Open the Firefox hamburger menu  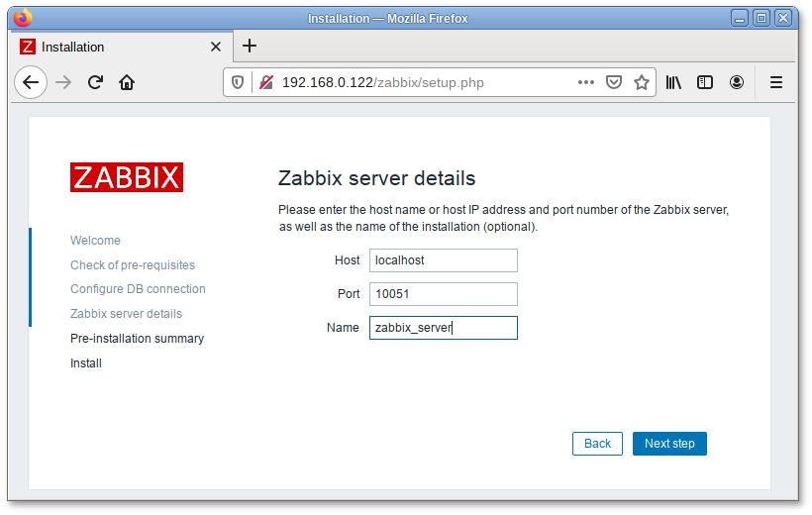click(x=775, y=82)
